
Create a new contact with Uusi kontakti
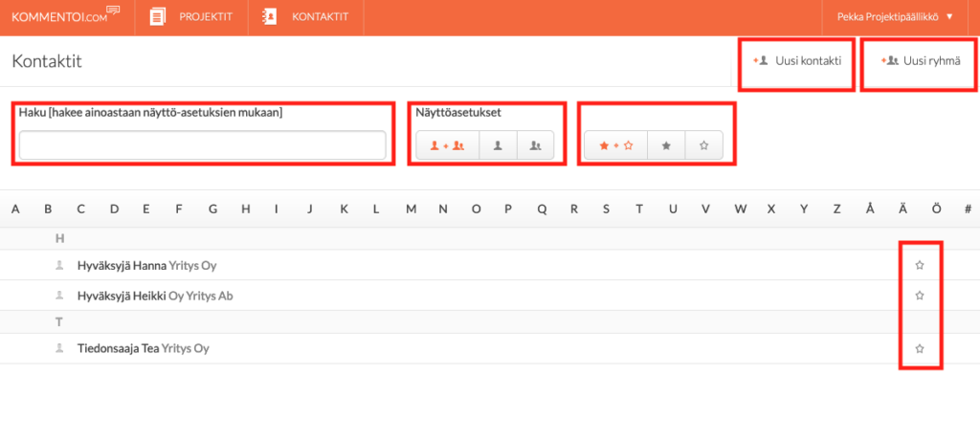[797, 61]
